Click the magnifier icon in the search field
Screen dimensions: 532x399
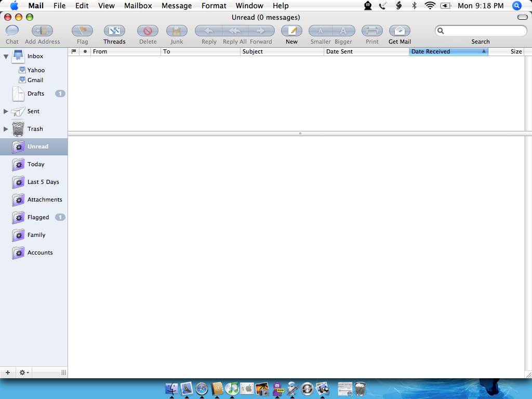pos(441,31)
